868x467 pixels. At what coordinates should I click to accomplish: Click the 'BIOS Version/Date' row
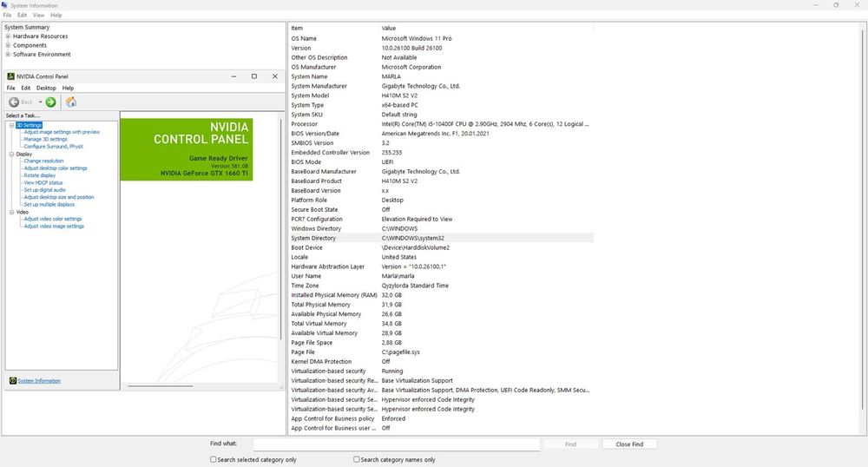coord(441,134)
